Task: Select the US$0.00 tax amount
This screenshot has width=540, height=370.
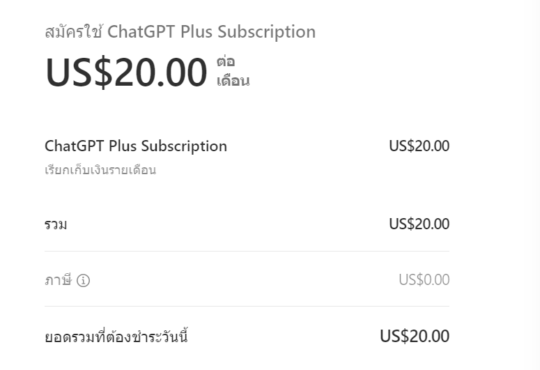Action: [424, 280]
